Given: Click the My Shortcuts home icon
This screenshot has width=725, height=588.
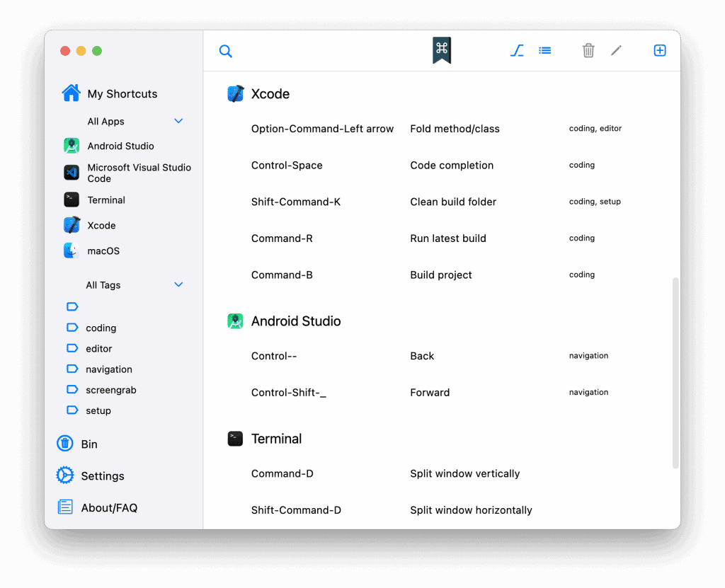Looking at the screenshot, I should pyautogui.click(x=72, y=93).
